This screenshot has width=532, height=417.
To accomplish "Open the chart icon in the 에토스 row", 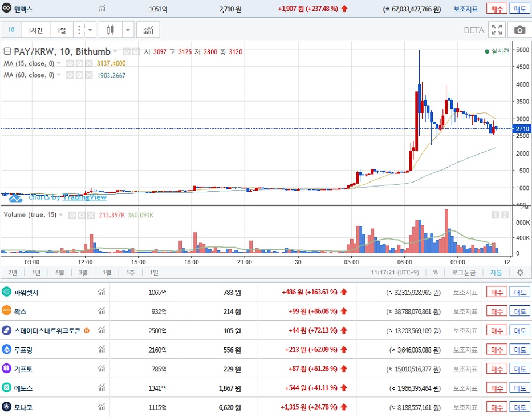I will [x=101, y=387].
